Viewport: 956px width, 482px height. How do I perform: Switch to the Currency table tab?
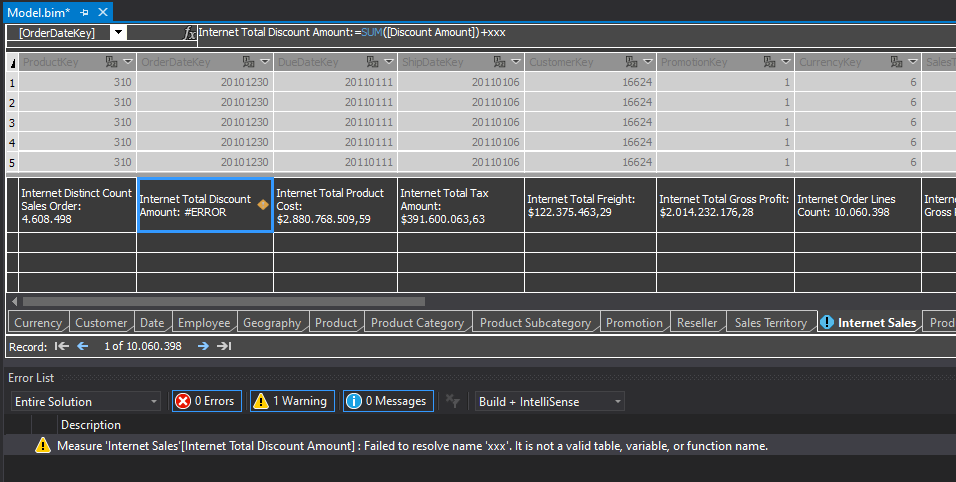38,323
